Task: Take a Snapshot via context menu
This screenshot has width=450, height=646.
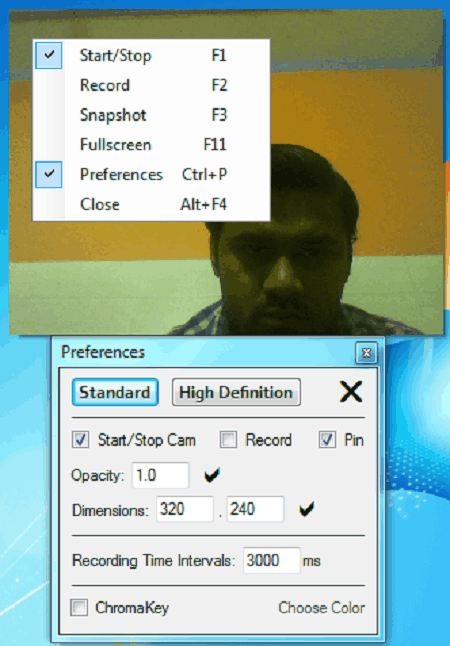Action: 152,115
